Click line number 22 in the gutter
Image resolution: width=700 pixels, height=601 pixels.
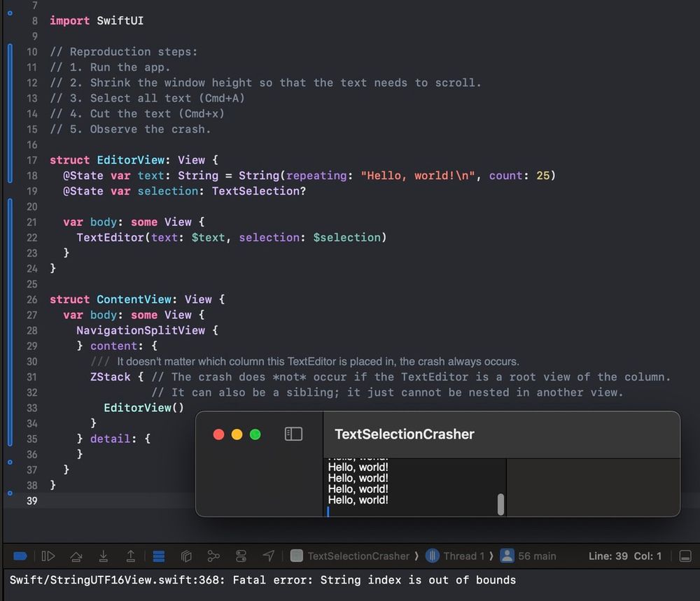coord(31,237)
